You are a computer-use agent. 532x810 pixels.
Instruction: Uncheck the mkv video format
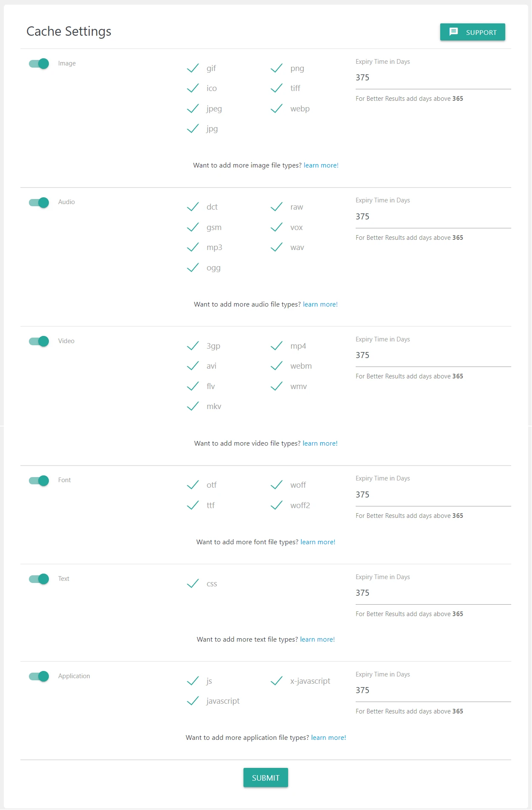[x=193, y=406]
